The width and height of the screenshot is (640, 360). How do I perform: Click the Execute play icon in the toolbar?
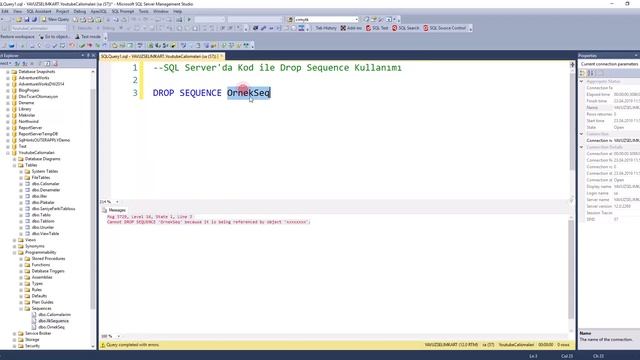click(x=189, y=19)
